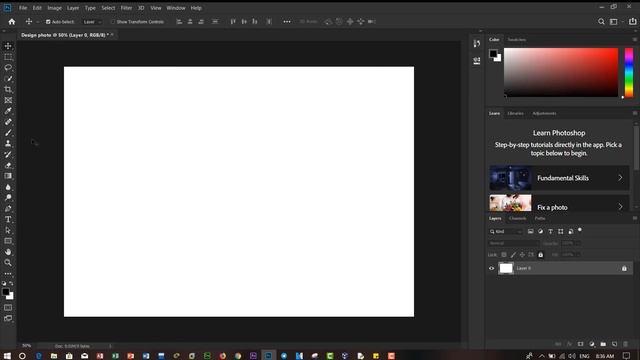Image resolution: width=640 pixels, height=360 pixels.
Task: Click the foreground color swatch in toolbox
Action: pos(5,292)
